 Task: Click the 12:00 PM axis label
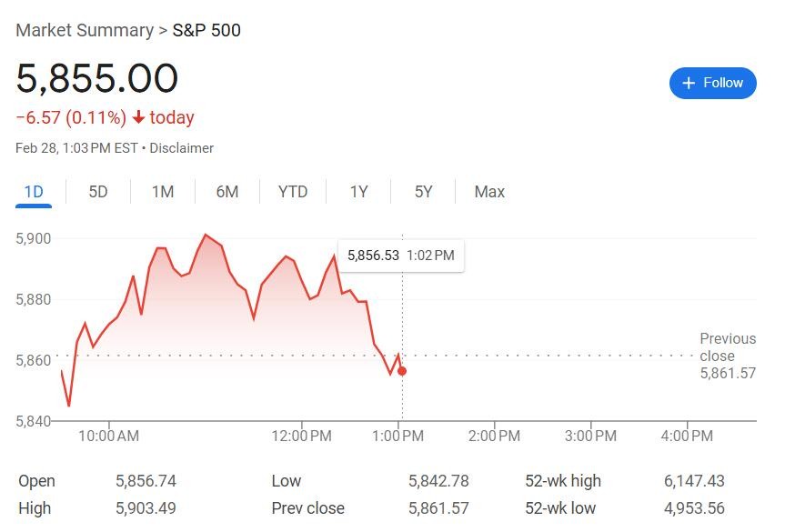pyautogui.click(x=301, y=436)
